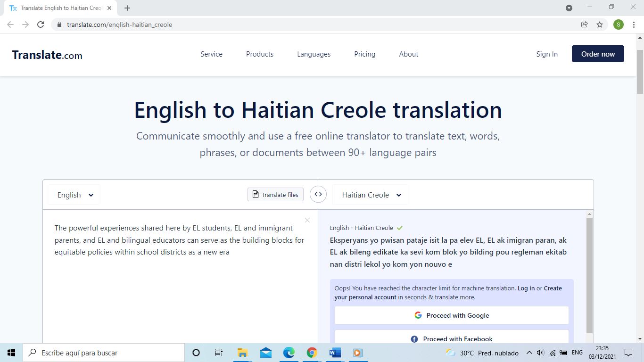Click Proceed with Google button
This screenshot has width=644, height=362.
pyautogui.click(x=452, y=315)
